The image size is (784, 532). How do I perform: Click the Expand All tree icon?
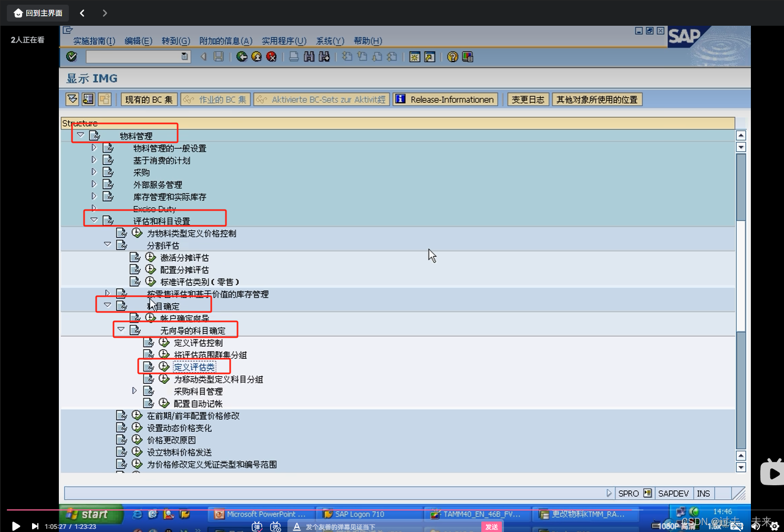tap(73, 99)
